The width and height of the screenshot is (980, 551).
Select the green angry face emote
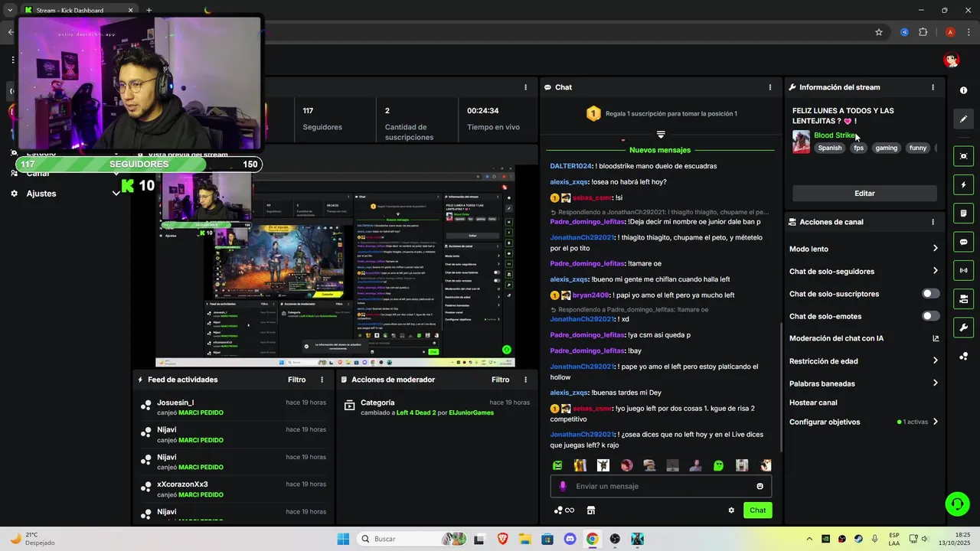point(557,465)
